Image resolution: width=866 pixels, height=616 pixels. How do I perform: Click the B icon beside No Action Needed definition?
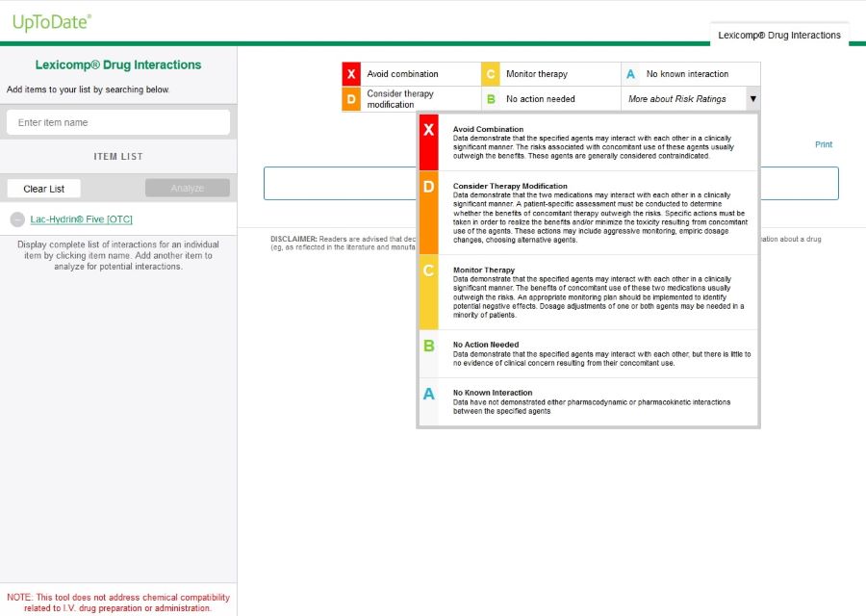click(427, 345)
